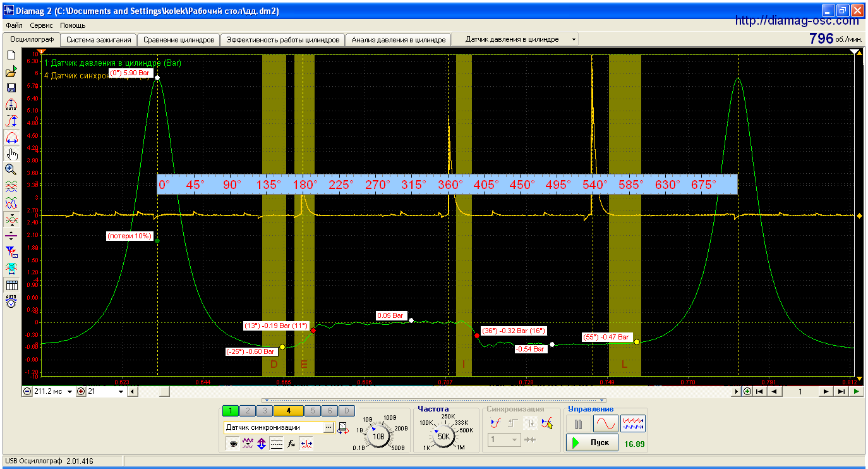The width and height of the screenshot is (868, 469).
Task: Toggle channel 6 button
Action: 329,411
